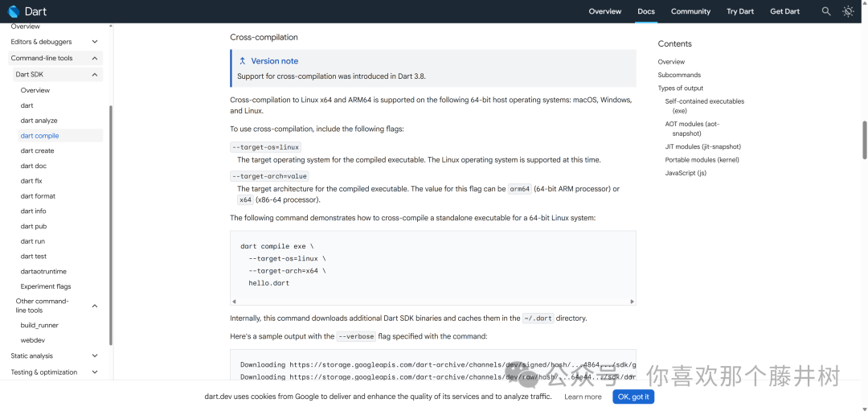Expand the Editors & debuggers section

95,42
